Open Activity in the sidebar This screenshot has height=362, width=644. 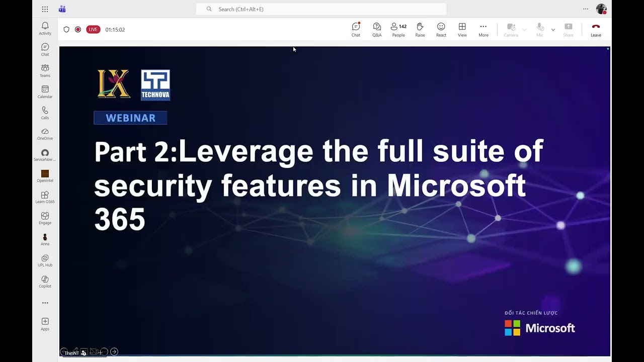pos(45,29)
